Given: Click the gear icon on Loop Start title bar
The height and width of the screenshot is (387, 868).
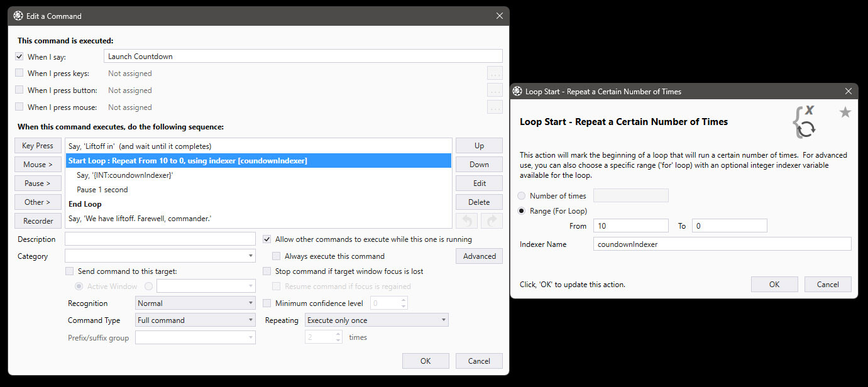Looking at the screenshot, I should pos(517,90).
